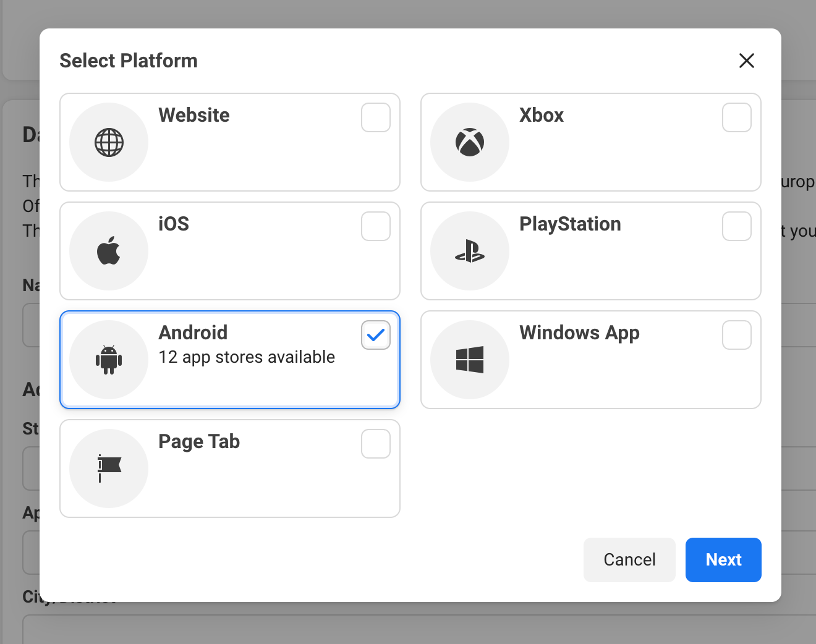
Task: Enable the Xbox platform checkbox
Action: (x=737, y=117)
